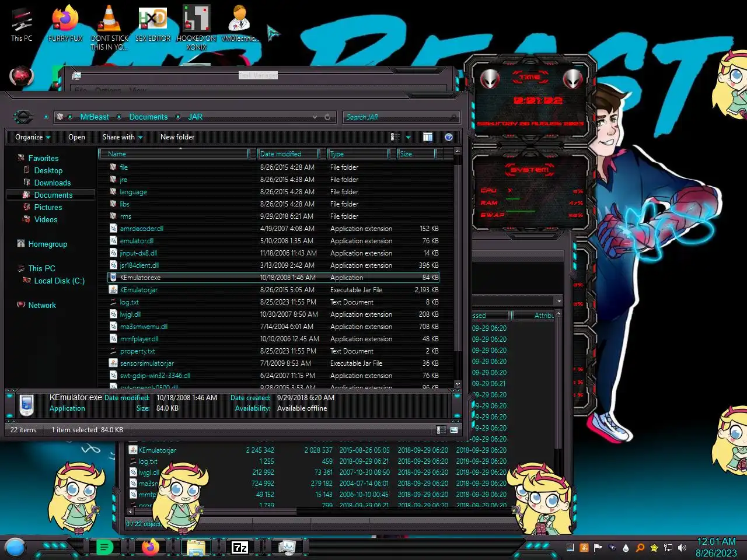Image resolution: width=747 pixels, height=560 pixels.
Task: Click New folder in Explorer toolbar
Action: click(177, 137)
